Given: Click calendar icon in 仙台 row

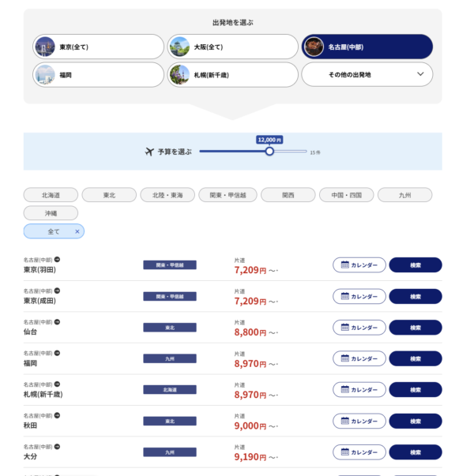Looking at the screenshot, I should click(345, 328).
